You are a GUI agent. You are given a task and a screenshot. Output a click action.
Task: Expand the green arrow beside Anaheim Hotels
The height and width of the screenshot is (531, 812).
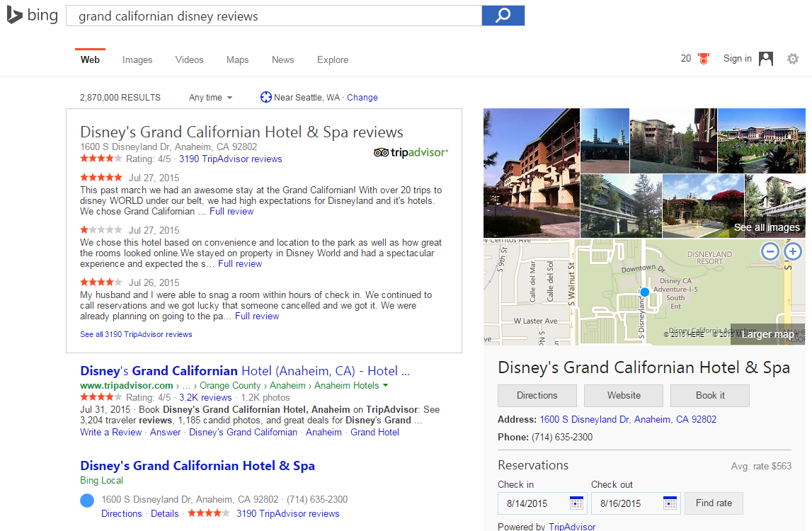386,386
